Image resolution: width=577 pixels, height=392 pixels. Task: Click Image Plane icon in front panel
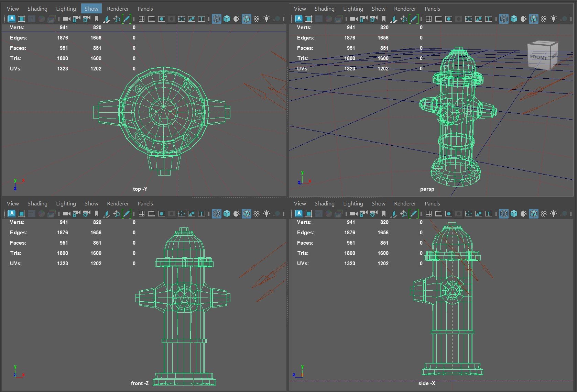click(x=107, y=214)
